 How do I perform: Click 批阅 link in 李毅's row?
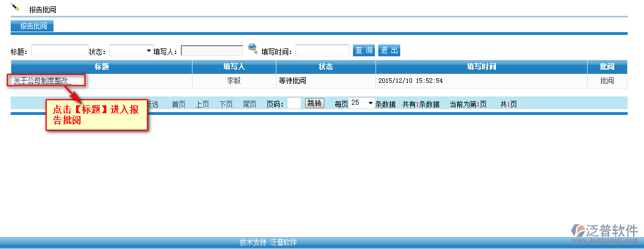click(607, 81)
